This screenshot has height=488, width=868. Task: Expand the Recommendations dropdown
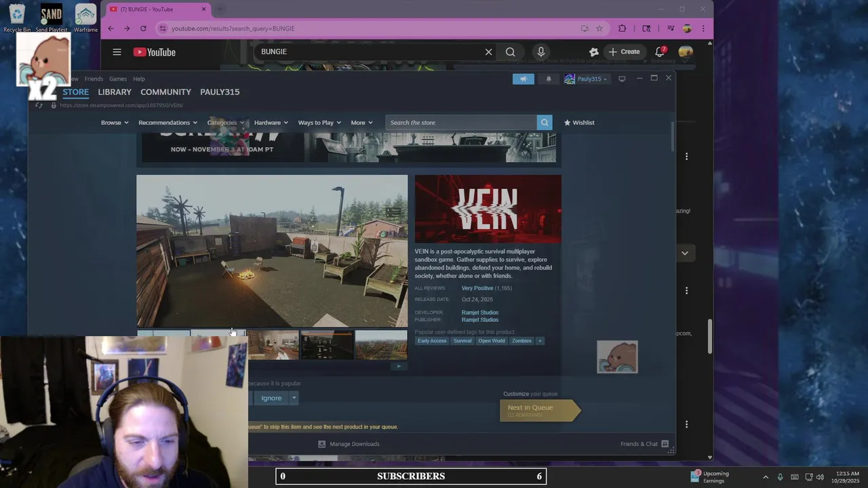coord(167,123)
